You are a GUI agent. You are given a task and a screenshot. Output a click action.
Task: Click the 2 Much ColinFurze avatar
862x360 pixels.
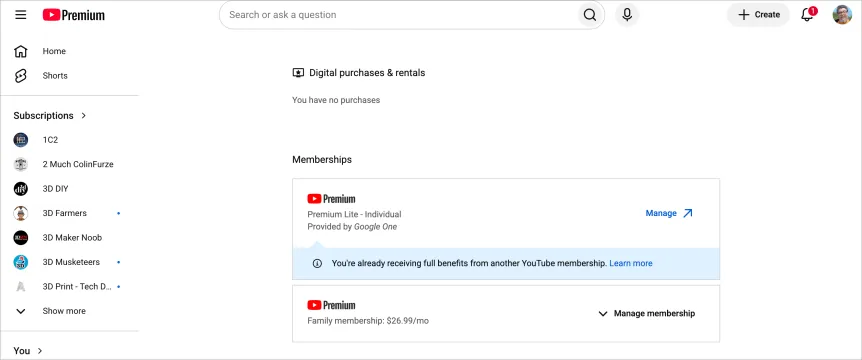click(x=20, y=164)
